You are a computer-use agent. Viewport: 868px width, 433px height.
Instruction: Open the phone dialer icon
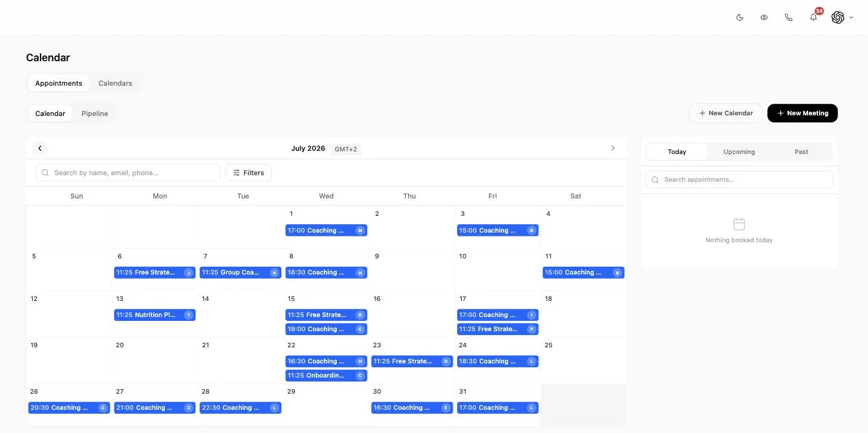(x=789, y=17)
